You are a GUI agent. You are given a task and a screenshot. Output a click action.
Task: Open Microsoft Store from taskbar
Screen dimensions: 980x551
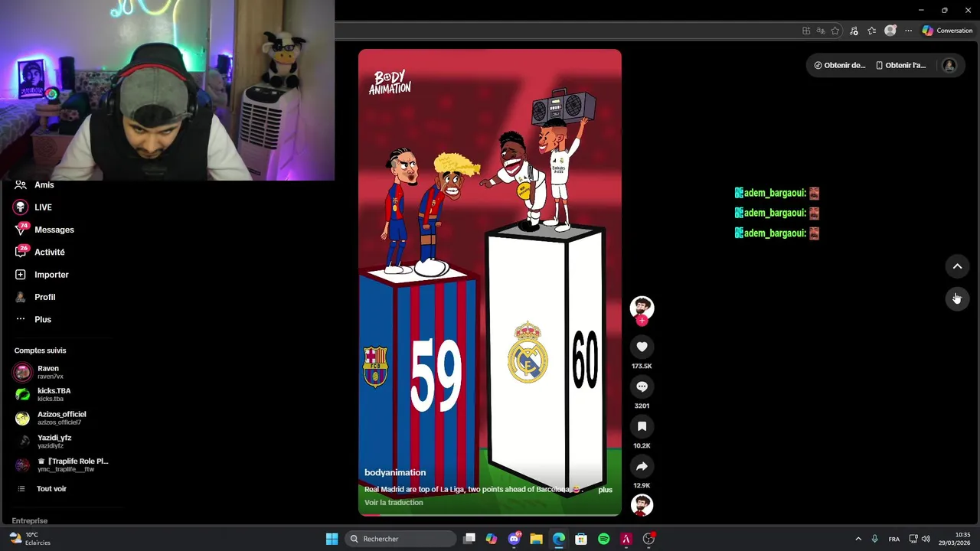(581, 539)
